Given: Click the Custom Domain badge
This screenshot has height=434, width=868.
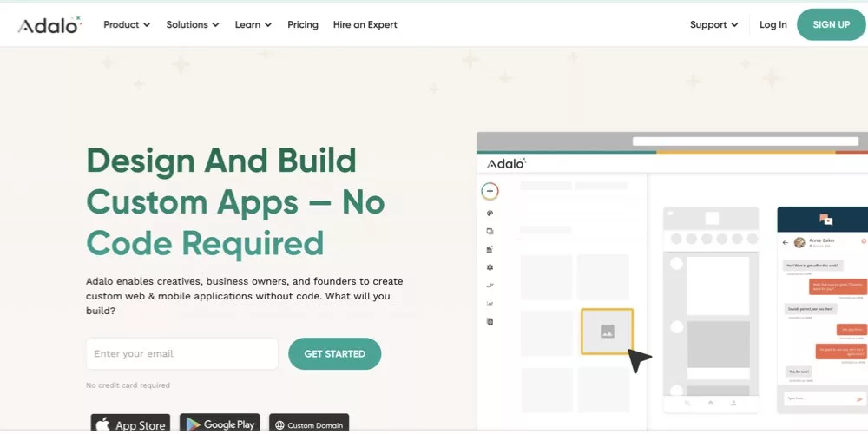Looking at the screenshot, I should pos(309,424).
